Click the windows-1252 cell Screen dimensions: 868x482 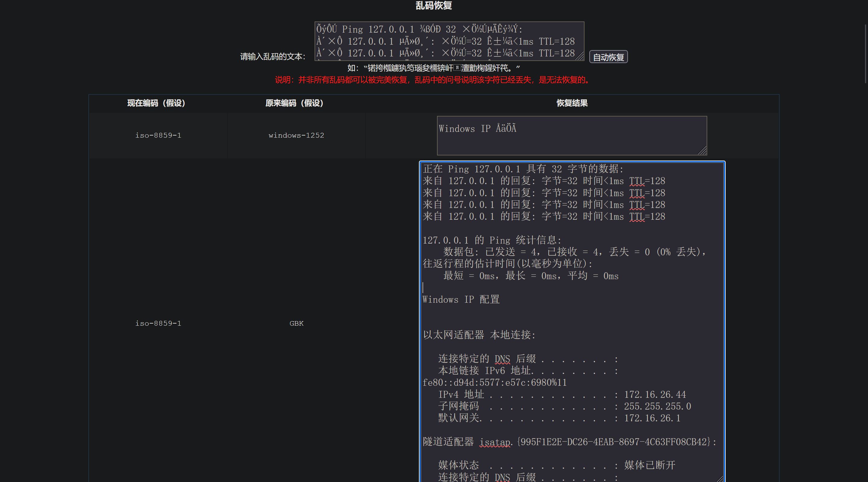(296, 135)
